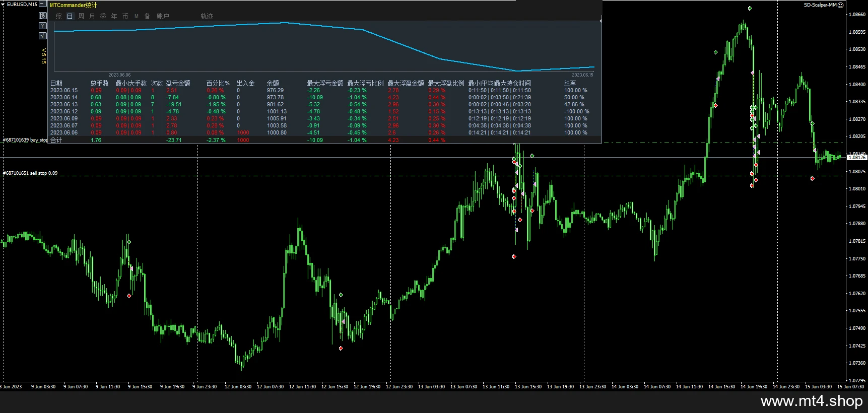Screen dimensions: 868x413
Task: Click the 2023.06.06 date row
Action: point(64,133)
